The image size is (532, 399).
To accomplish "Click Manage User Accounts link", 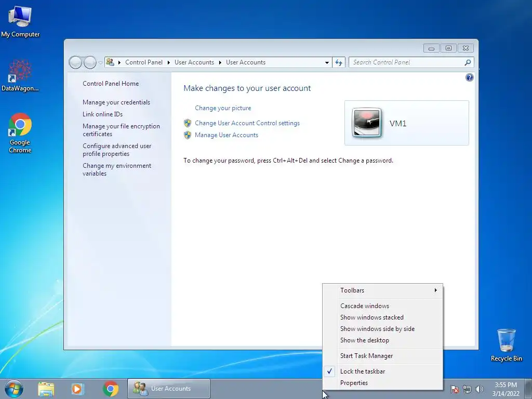I will (x=227, y=135).
